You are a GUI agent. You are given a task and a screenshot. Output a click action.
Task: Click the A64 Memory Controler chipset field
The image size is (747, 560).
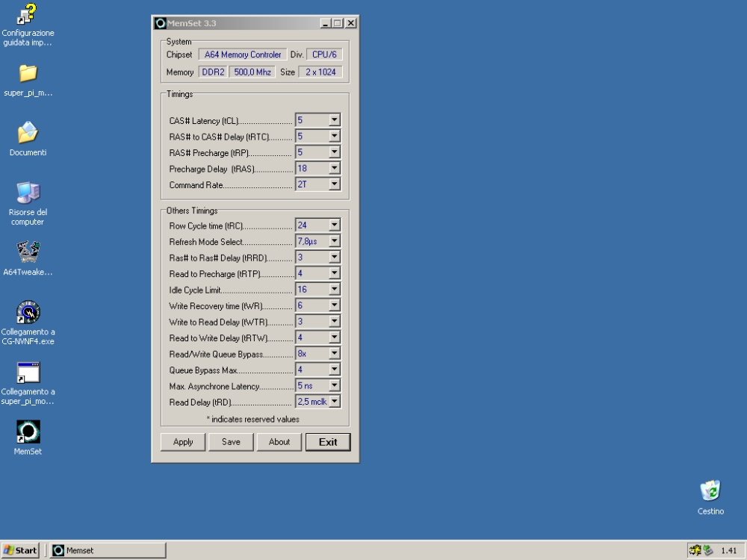pos(243,55)
